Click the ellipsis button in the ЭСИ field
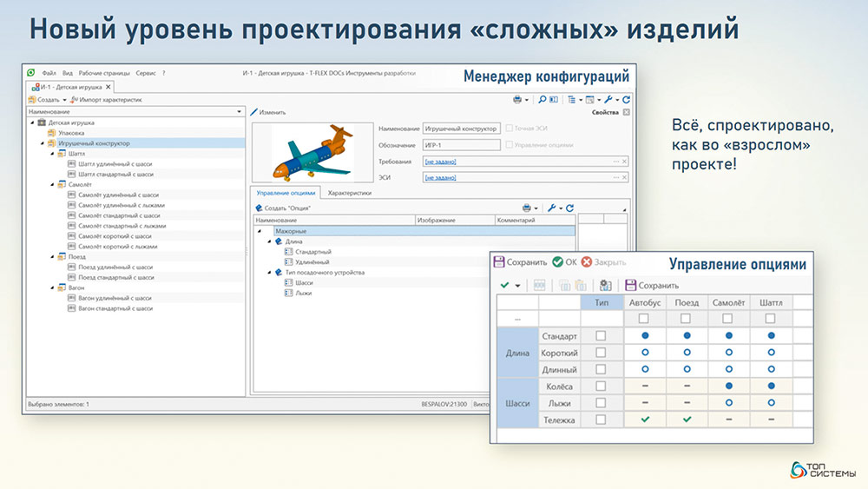Screen dimensions: 868x489 tap(615, 177)
